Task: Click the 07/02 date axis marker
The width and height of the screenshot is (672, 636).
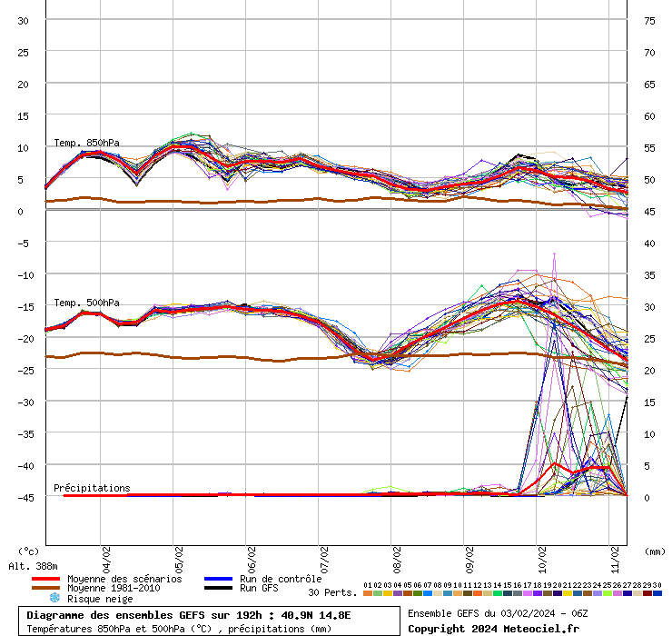Action: (324, 555)
